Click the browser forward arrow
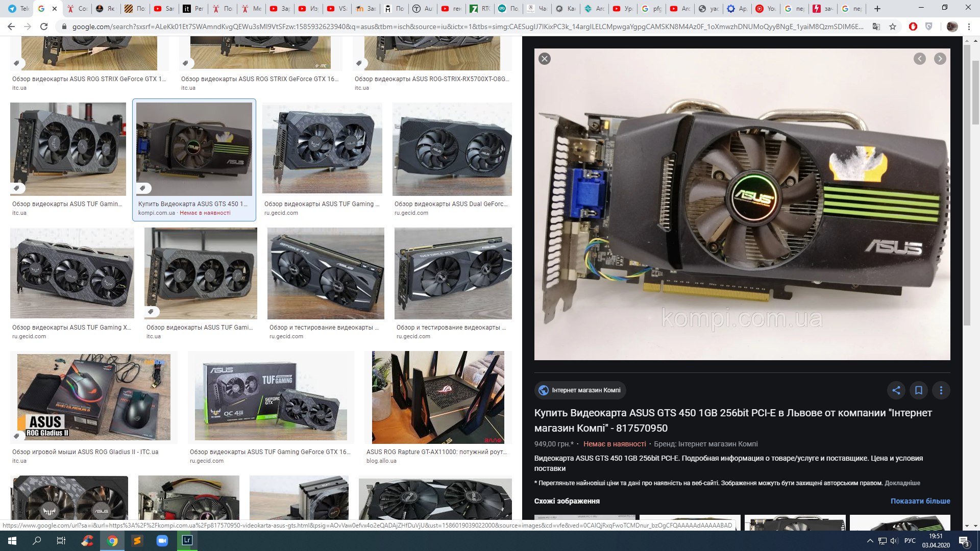Viewport: 980px width, 551px height. (28, 27)
